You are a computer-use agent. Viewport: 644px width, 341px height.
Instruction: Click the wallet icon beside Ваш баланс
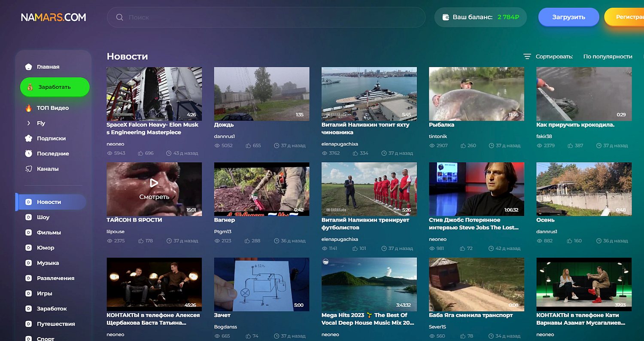446,17
